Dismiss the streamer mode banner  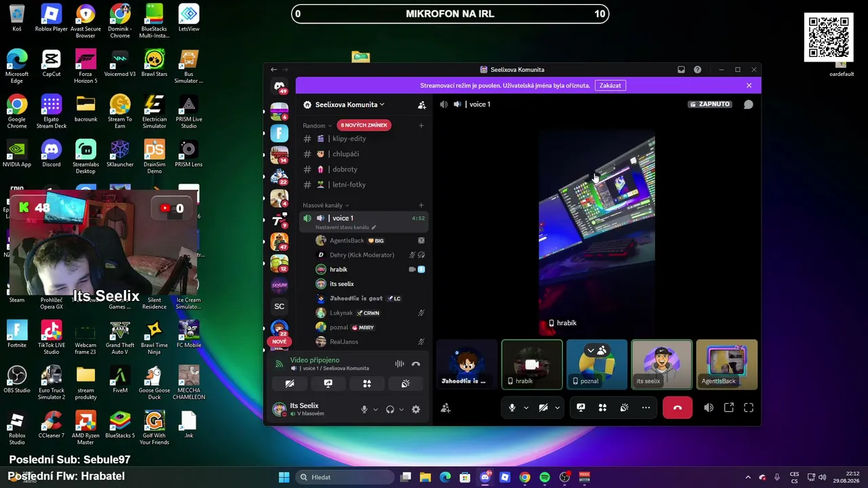tap(749, 85)
